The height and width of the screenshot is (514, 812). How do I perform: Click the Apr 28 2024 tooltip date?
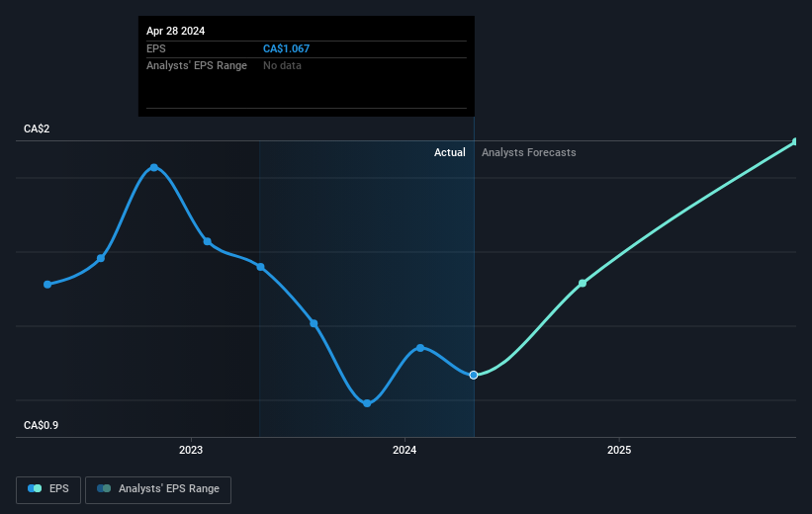(x=175, y=31)
